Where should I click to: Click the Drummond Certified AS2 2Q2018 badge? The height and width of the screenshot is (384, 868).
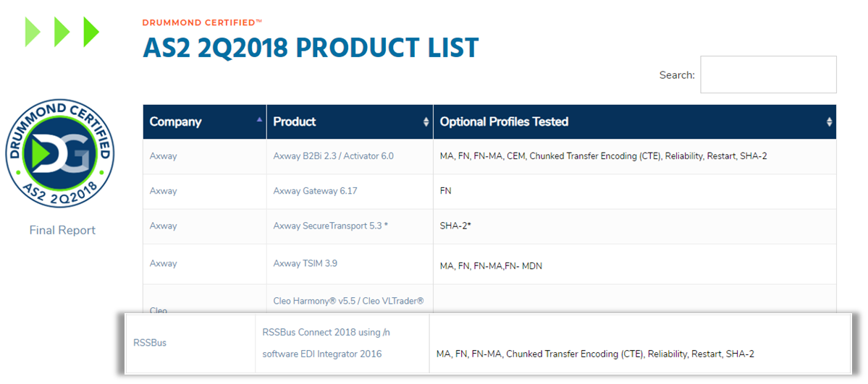pyautogui.click(x=60, y=155)
